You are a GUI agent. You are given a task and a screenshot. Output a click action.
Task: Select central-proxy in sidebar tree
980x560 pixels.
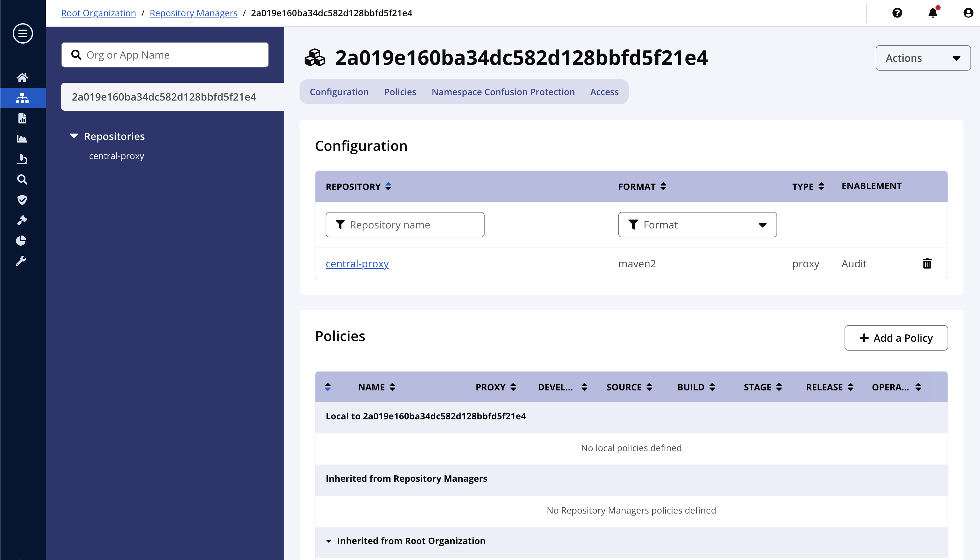coord(116,156)
